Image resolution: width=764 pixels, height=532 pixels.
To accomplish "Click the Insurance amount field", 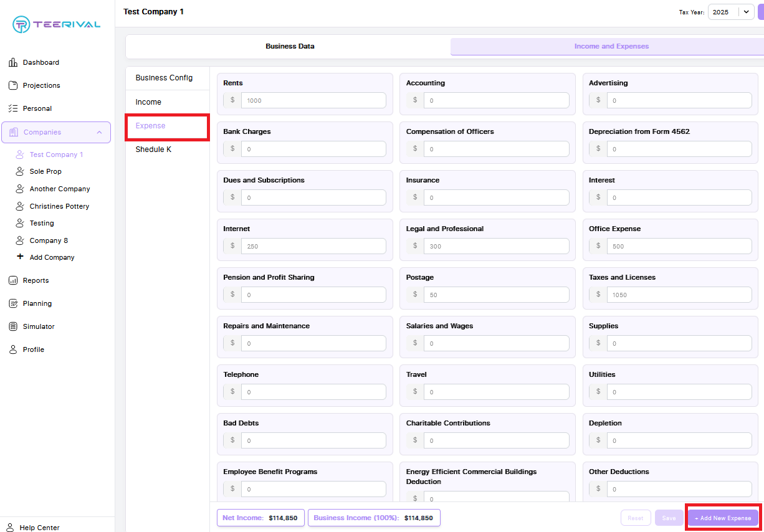I will (497, 197).
